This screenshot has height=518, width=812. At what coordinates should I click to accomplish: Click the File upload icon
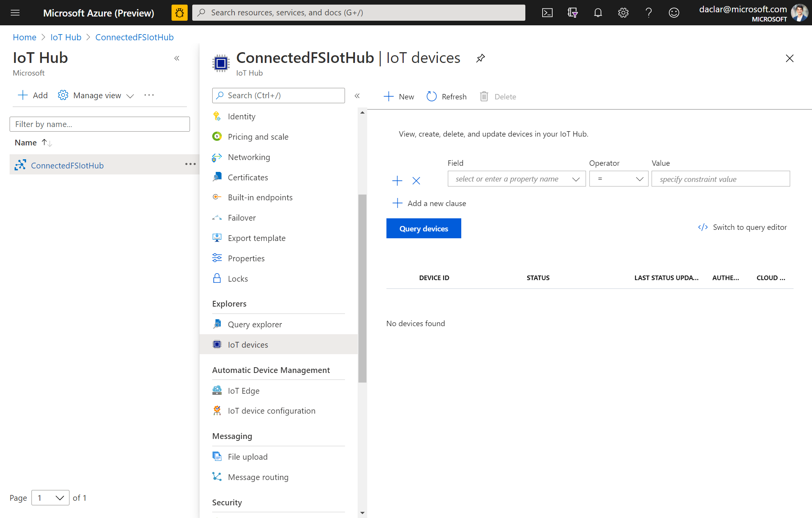(217, 456)
